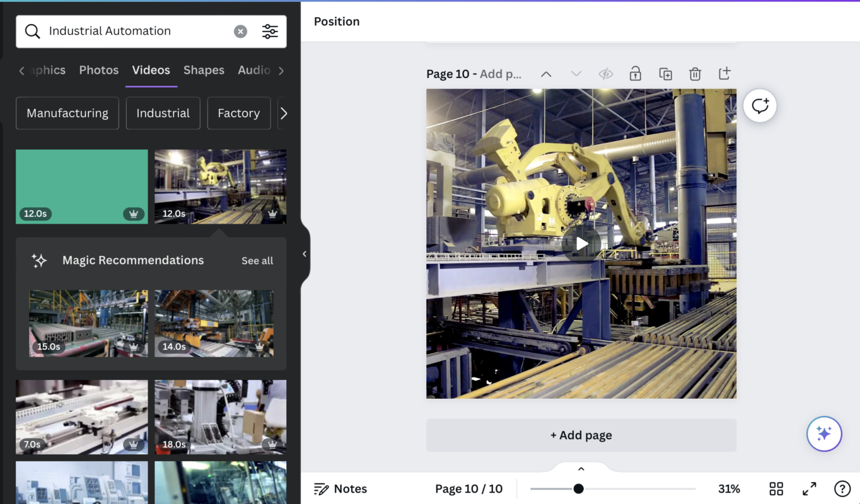Screen dimensions: 860x504
Task: Clear the Industrial Automation search query
Action: (240, 31)
